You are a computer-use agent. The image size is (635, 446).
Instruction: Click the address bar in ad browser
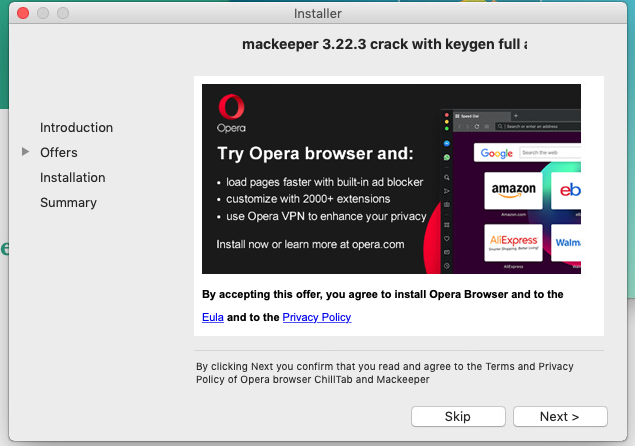click(538, 126)
